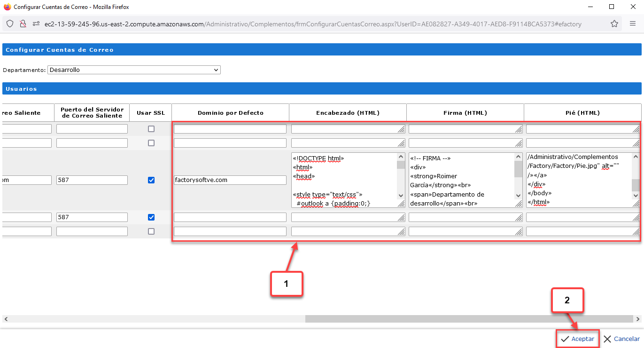Click the Cancelar button
The height and width of the screenshot is (348, 644).
pos(621,339)
